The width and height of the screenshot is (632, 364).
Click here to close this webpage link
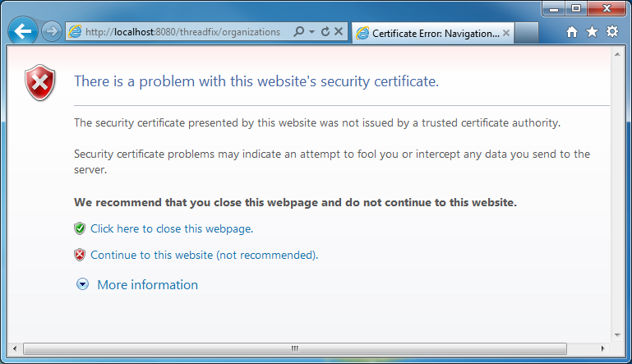click(172, 228)
